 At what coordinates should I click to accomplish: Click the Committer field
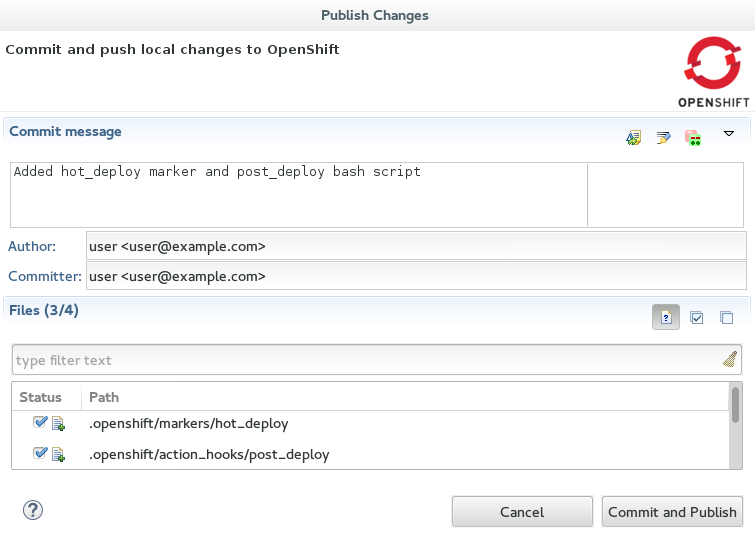point(416,276)
